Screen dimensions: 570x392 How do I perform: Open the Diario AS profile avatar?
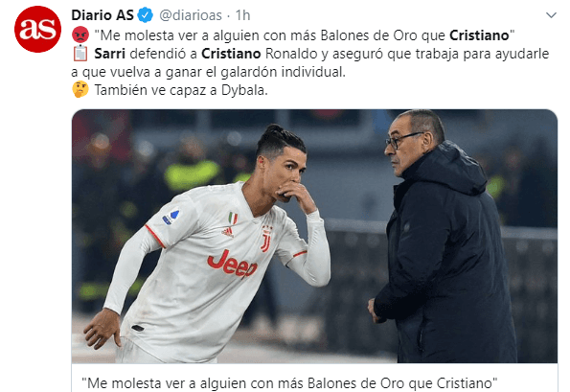(37, 29)
